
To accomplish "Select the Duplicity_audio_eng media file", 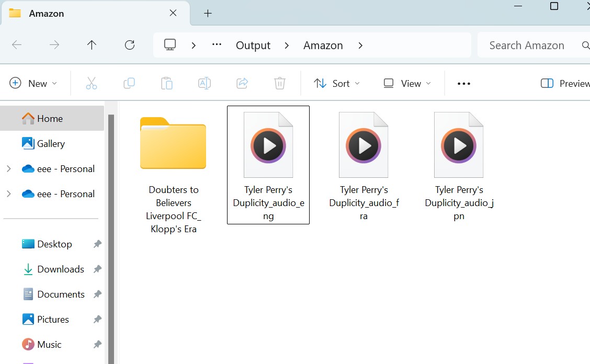I will (x=268, y=165).
